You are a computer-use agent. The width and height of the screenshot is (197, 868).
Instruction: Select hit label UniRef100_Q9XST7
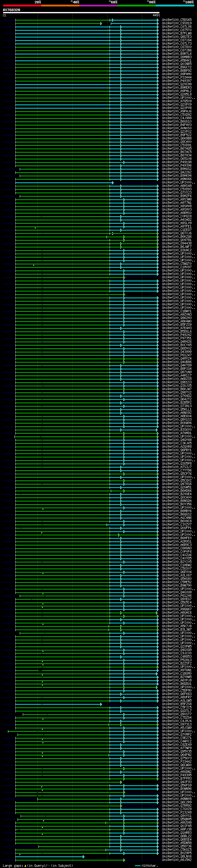[x=177, y=714]
